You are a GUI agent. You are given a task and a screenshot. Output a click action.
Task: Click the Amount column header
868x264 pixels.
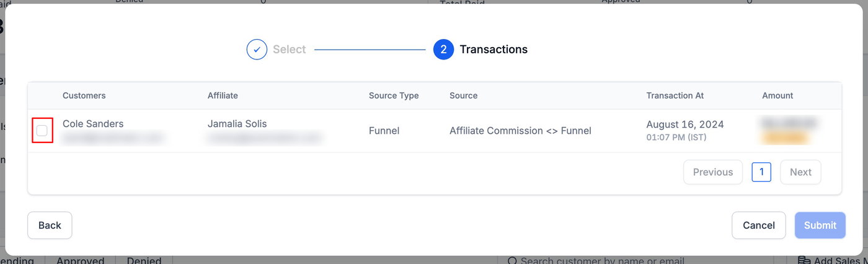(777, 95)
